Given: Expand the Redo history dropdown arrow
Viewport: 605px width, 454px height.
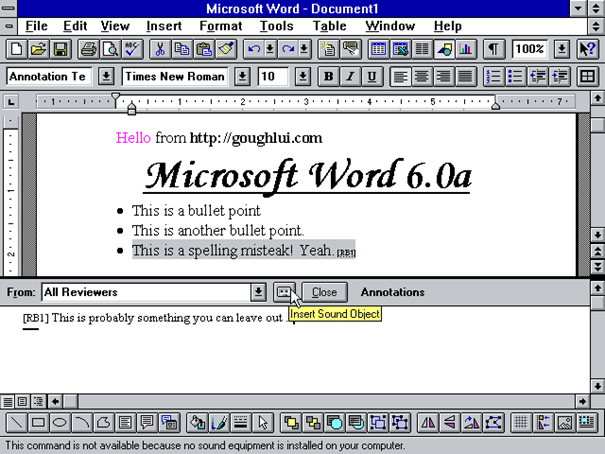Looking at the screenshot, I should [304, 49].
